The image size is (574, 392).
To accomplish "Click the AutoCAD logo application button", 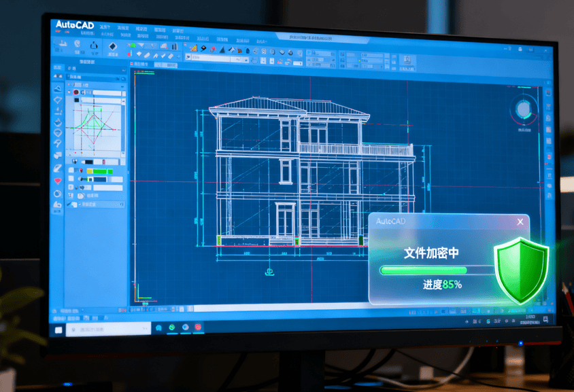I will [74, 25].
